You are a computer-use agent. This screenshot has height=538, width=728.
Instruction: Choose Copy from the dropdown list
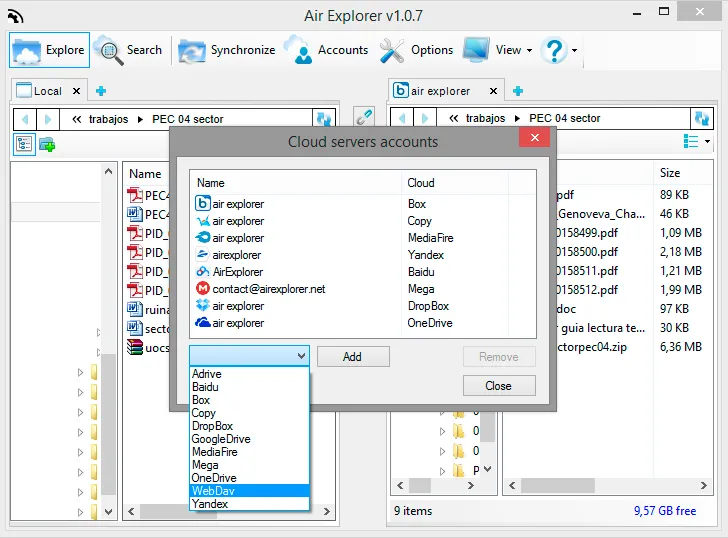249,413
